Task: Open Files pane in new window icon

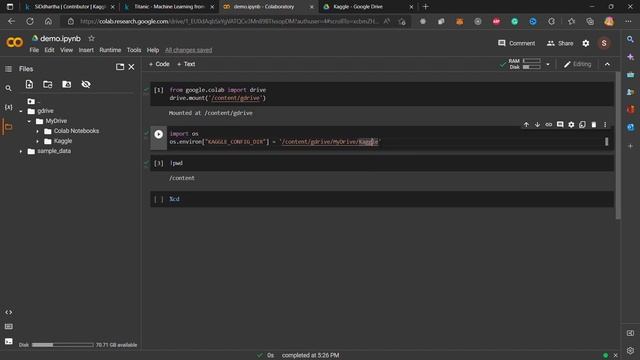Action: coord(120,67)
